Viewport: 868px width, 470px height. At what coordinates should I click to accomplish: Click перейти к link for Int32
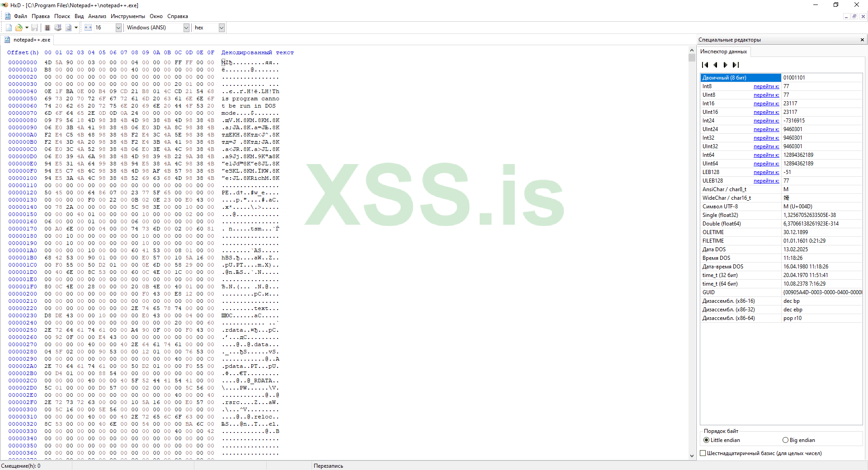click(766, 138)
